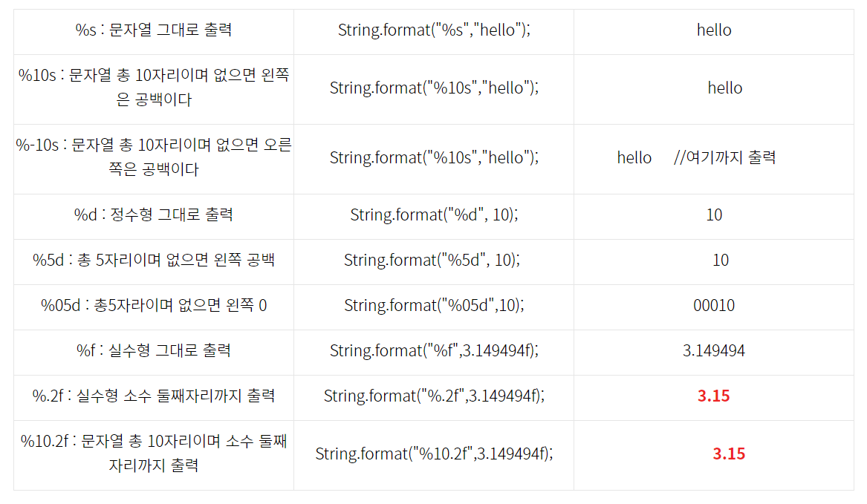Click the 00010 result cell
The image size is (867, 504).
tap(714, 305)
